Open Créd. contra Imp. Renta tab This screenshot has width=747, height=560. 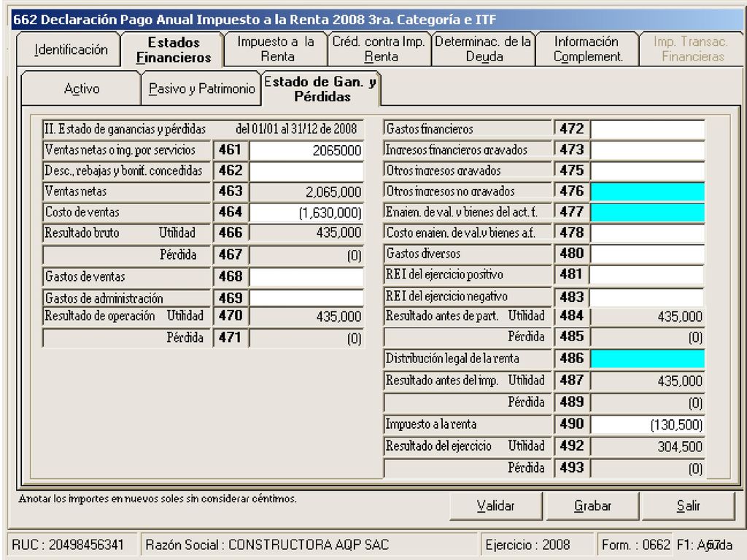(379, 49)
